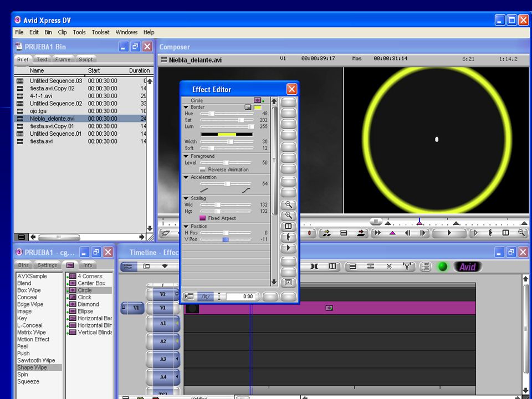Viewport: 532px width, 399px height.
Task: Click the yellow Border color swatch
Action: (258, 108)
